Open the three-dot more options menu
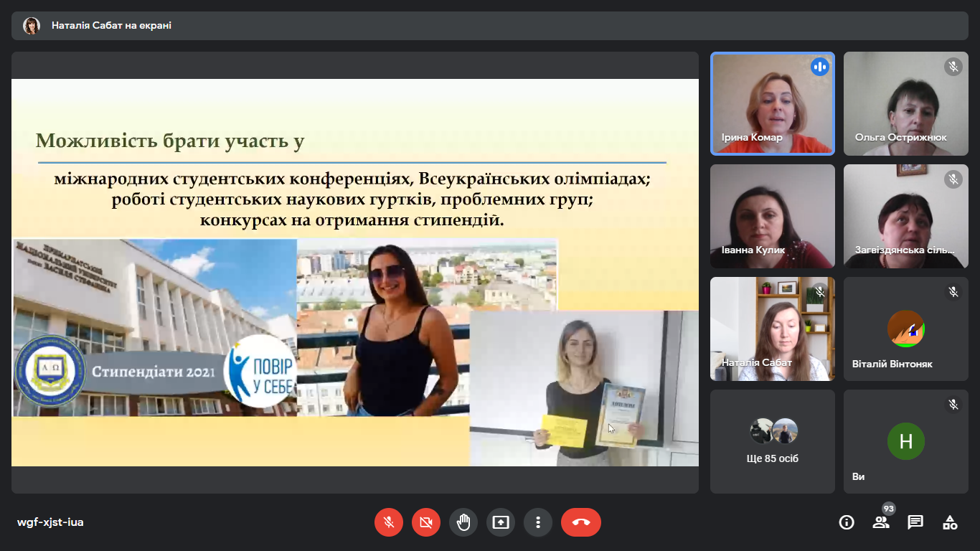Screen dimensions: 980x551 click(538, 522)
